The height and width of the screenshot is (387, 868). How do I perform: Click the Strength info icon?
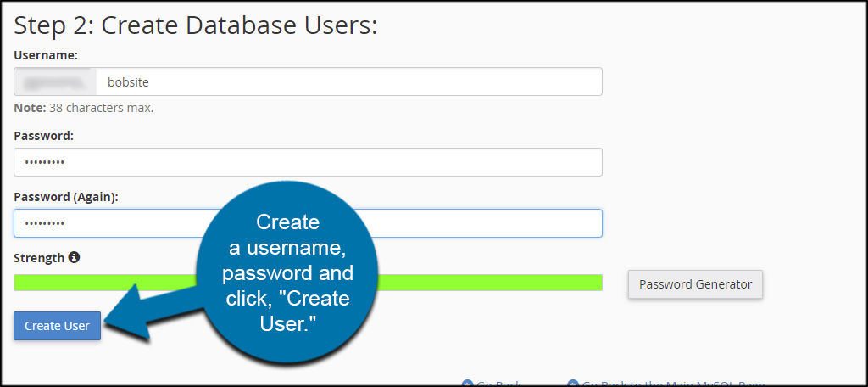75,257
